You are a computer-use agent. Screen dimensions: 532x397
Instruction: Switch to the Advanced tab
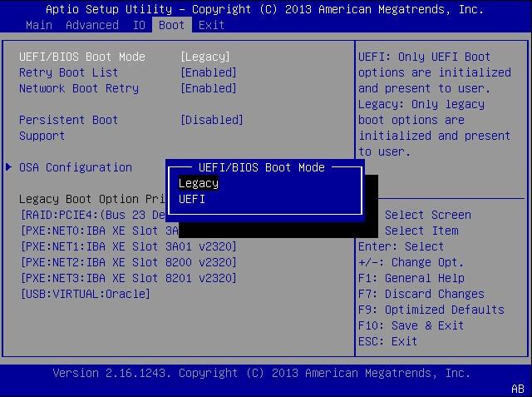click(x=92, y=25)
